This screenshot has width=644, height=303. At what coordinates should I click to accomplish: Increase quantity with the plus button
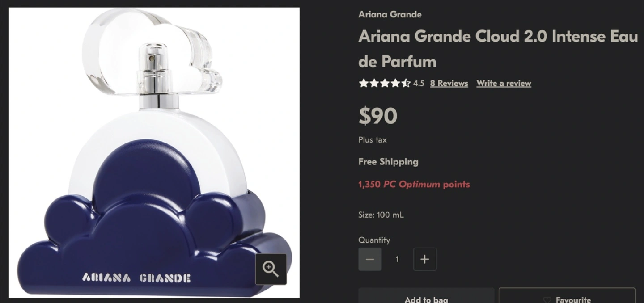[x=425, y=259]
